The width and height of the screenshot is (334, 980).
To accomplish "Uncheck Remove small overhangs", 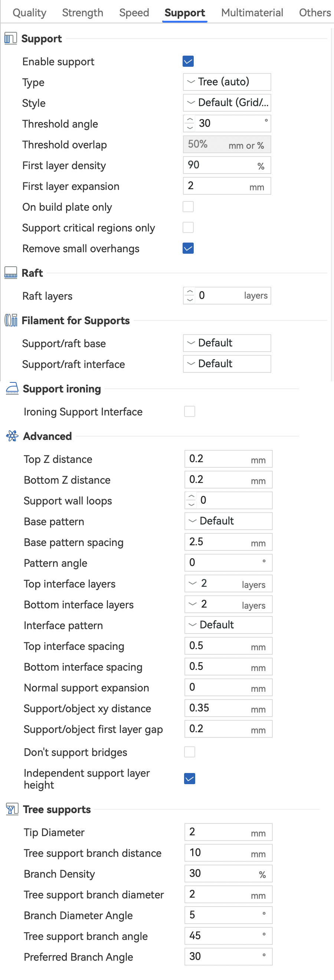I will coord(188,249).
